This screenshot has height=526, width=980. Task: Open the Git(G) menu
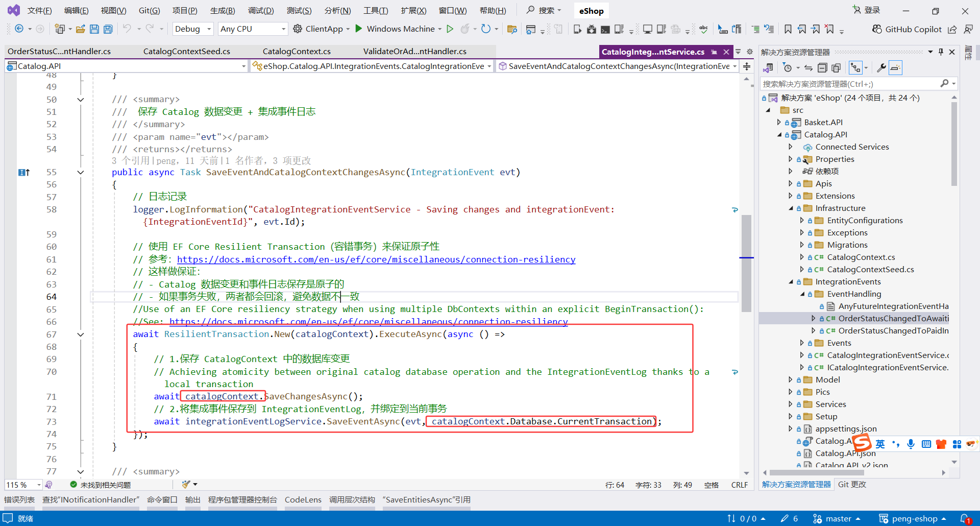[x=149, y=11]
